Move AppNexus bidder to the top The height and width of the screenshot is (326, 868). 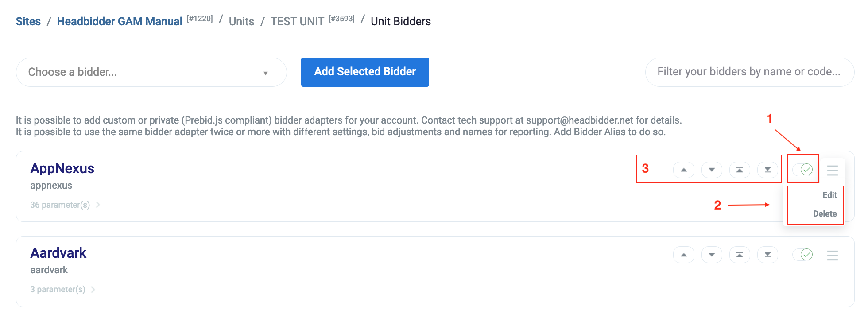[x=740, y=170]
